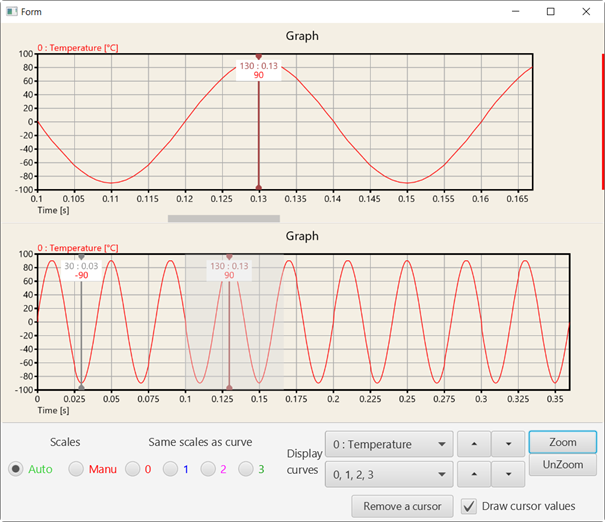Click top graph's '0 : Temperature [°C]' legend
The image size is (605, 522).
(x=78, y=48)
